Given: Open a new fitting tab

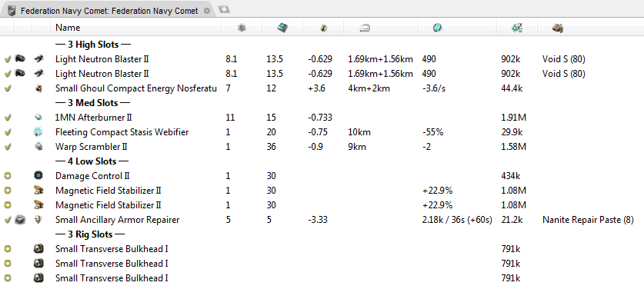Looking at the screenshot, I should [223, 9].
